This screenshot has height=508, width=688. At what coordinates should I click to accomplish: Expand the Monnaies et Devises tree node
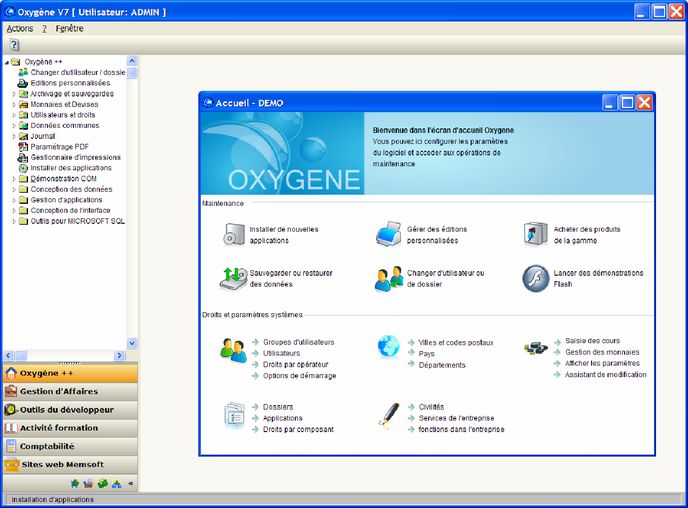(x=14, y=104)
